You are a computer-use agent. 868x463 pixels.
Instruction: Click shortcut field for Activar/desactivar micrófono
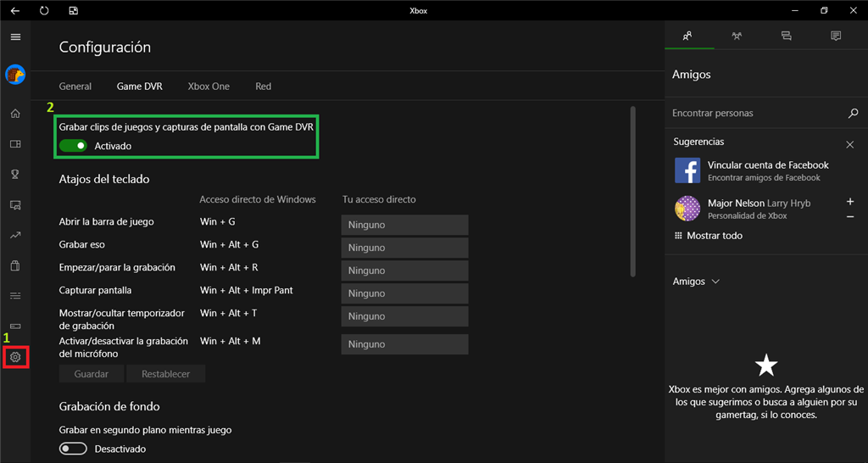click(x=404, y=344)
